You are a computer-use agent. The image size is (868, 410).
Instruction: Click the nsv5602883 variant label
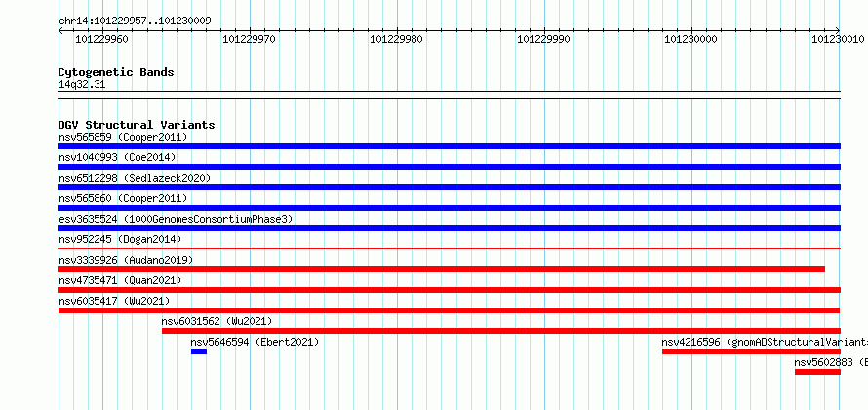point(831,362)
